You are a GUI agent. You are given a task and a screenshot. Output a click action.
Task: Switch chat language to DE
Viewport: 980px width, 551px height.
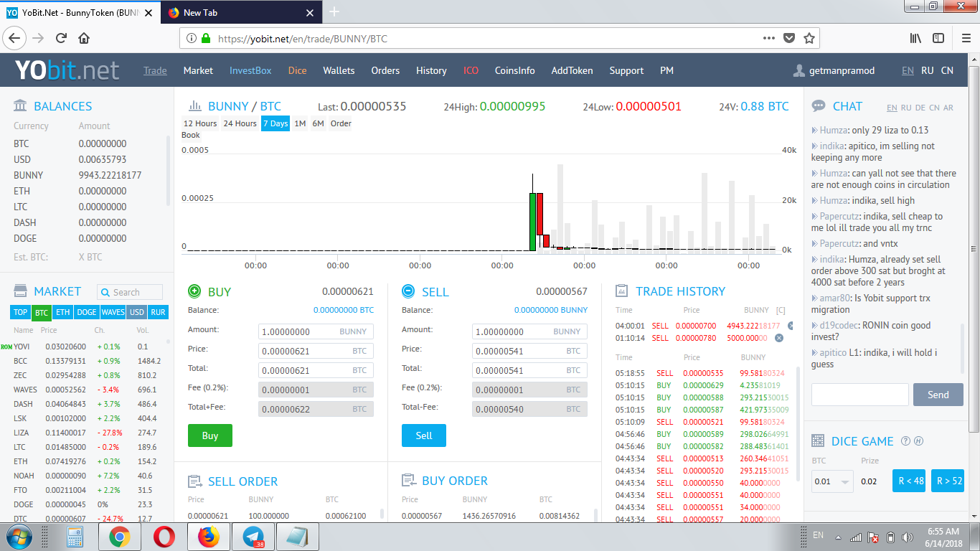pyautogui.click(x=920, y=108)
